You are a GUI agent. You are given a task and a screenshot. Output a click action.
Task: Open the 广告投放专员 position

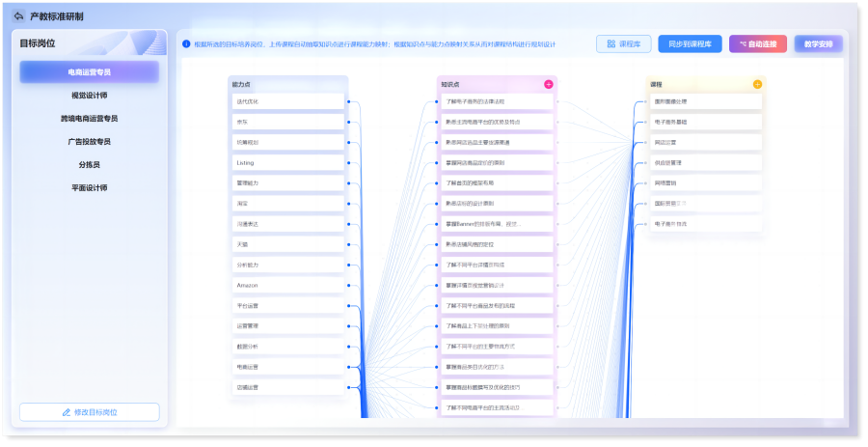(x=89, y=142)
